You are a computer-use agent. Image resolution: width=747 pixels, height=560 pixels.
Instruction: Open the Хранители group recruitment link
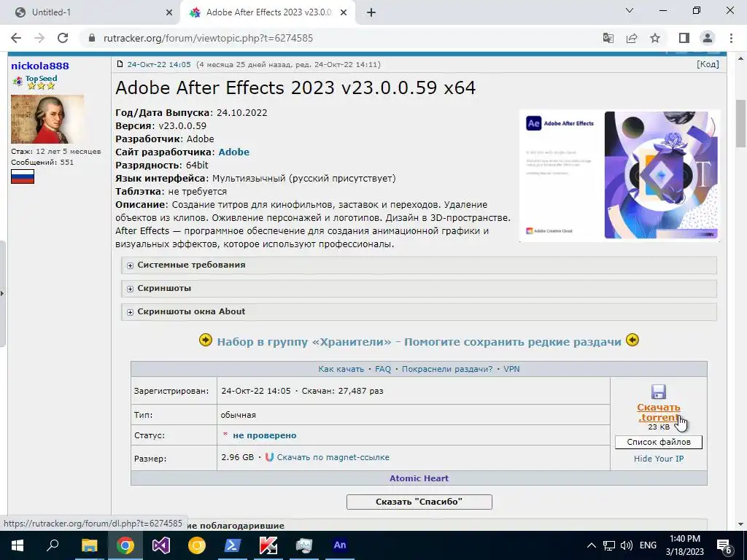coord(419,342)
